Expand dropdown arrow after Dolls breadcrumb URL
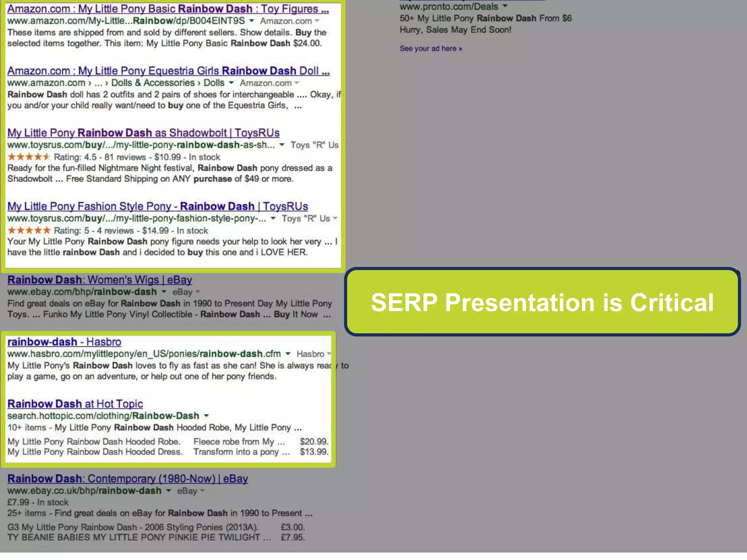 [231, 83]
